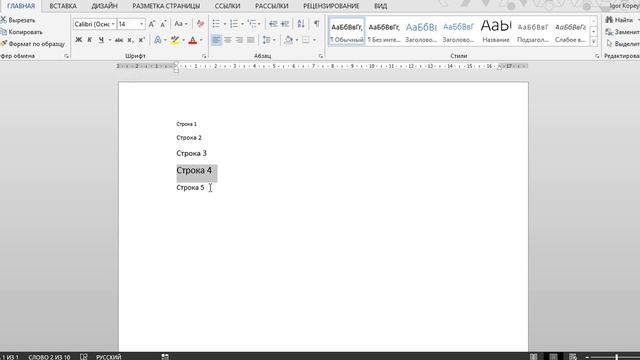Click the numbered list icon
Viewport: 640px width, 360px height.
click(x=234, y=24)
